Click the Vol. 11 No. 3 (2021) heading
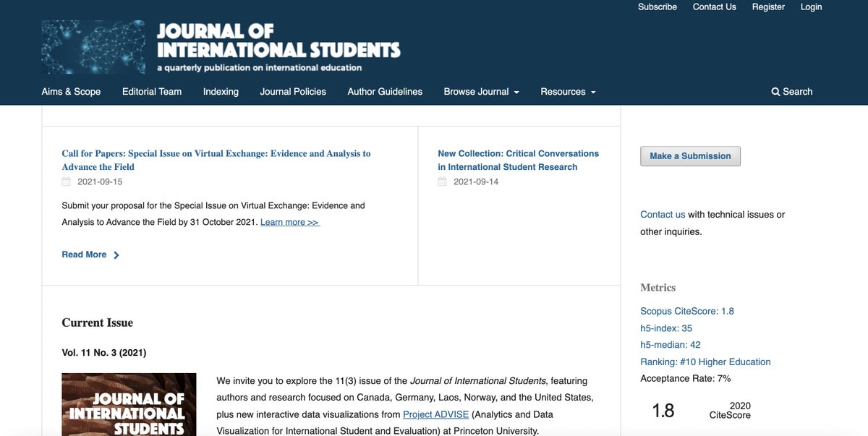 point(104,353)
